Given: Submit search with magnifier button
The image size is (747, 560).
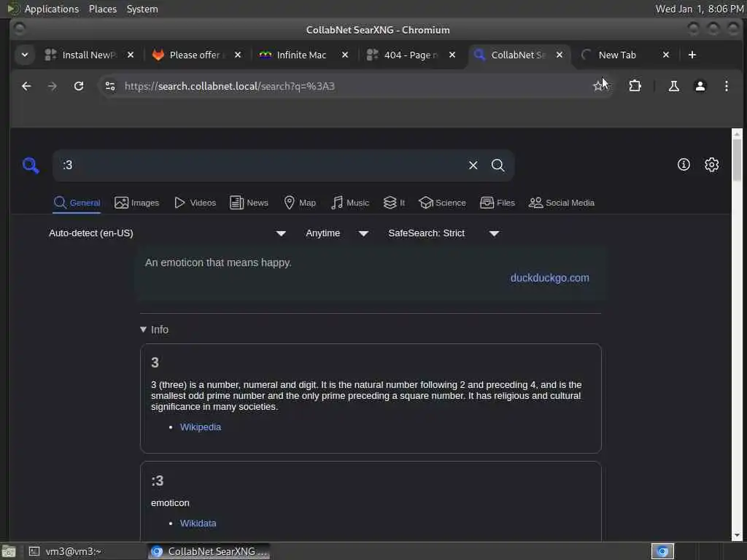Looking at the screenshot, I should (498, 166).
